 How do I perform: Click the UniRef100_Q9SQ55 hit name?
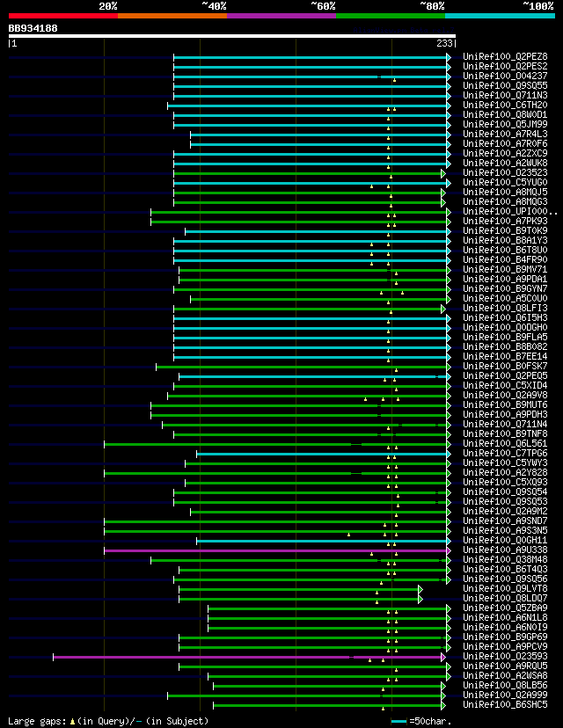point(505,86)
